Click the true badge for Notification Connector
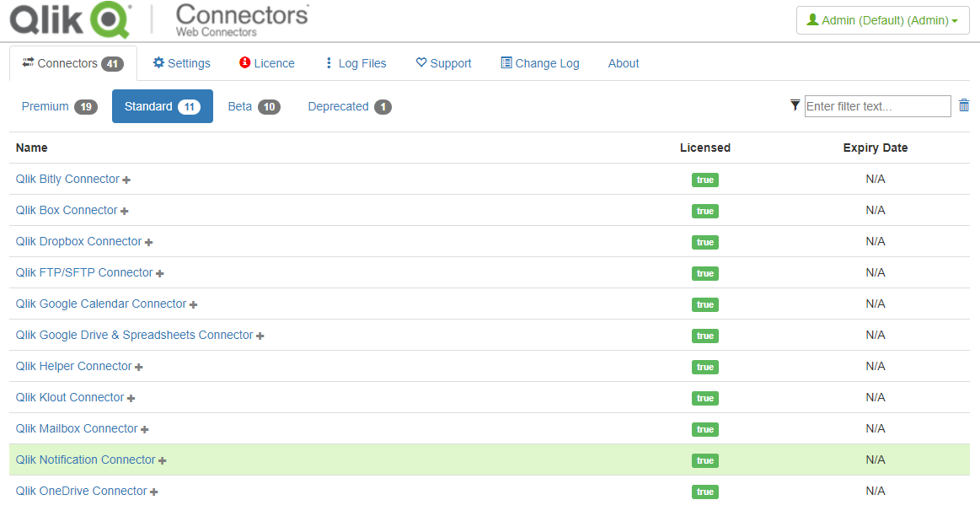The image size is (980, 516). coord(705,461)
